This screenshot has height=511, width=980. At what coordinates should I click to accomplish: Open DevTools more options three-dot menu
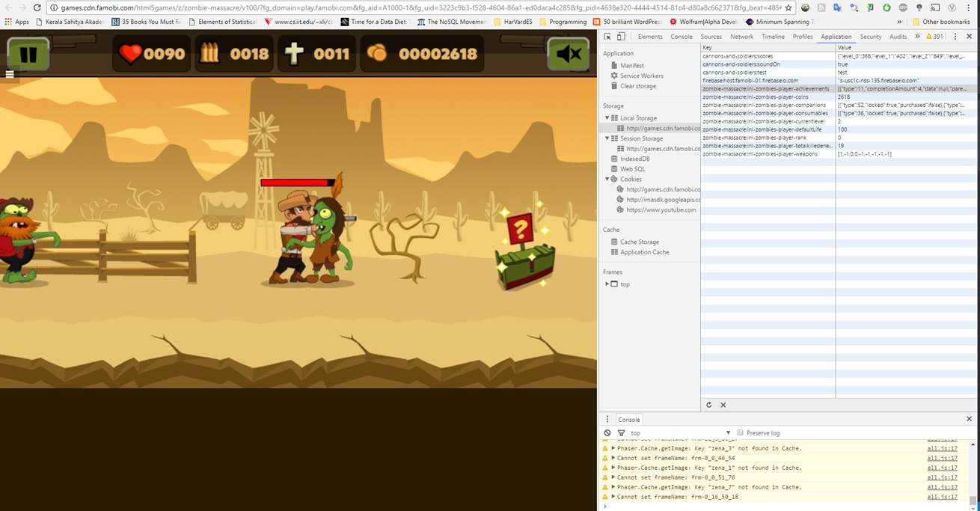pos(955,37)
